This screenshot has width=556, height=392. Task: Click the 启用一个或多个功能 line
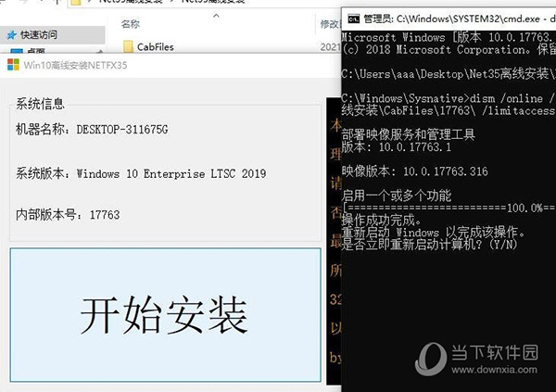(x=397, y=196)
